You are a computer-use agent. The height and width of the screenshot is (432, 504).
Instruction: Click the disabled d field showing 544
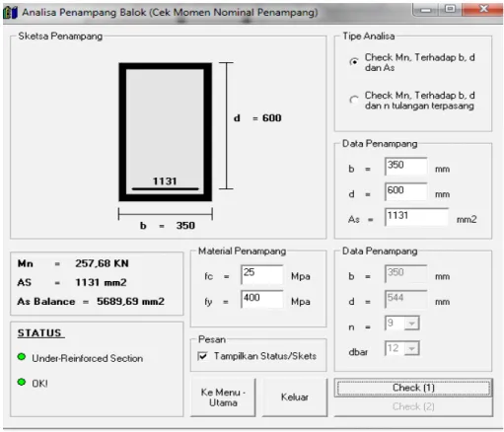click(x=406, y=299)
